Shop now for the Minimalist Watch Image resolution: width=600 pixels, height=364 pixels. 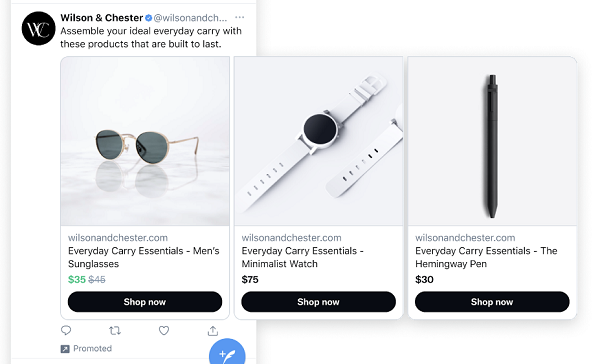point(318,302)
